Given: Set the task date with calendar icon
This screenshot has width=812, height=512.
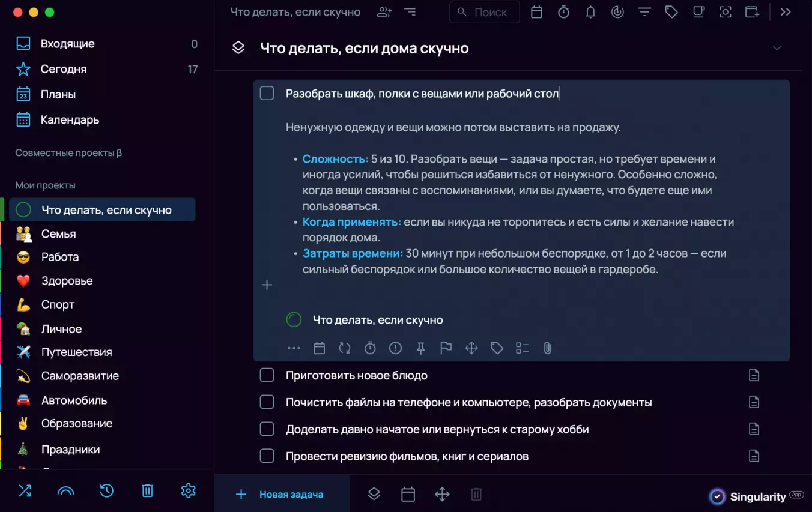Looking at the screenshot, I should point(320,348).
